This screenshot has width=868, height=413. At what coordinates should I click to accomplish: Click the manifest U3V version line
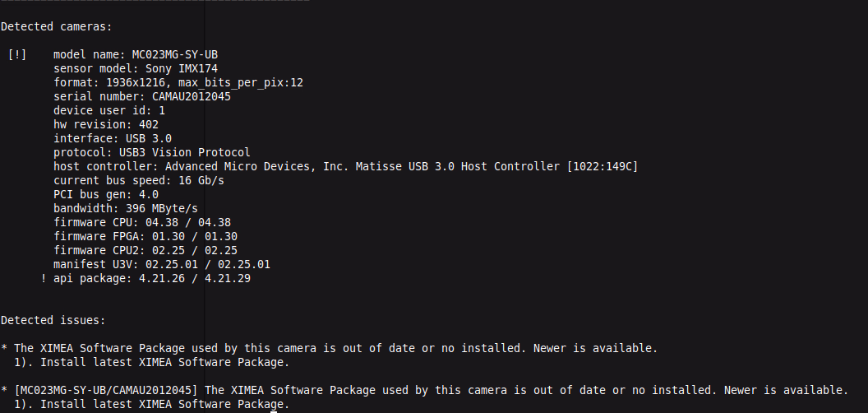(x=162, y=264)
